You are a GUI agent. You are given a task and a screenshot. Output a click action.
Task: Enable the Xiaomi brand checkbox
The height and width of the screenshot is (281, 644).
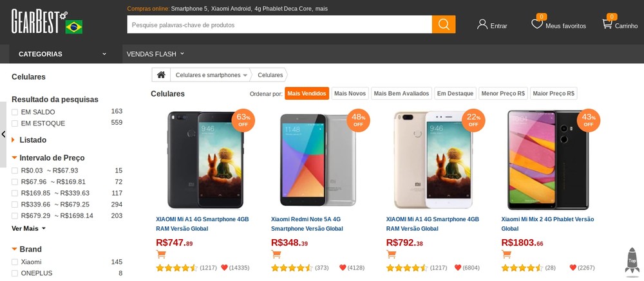15,262
